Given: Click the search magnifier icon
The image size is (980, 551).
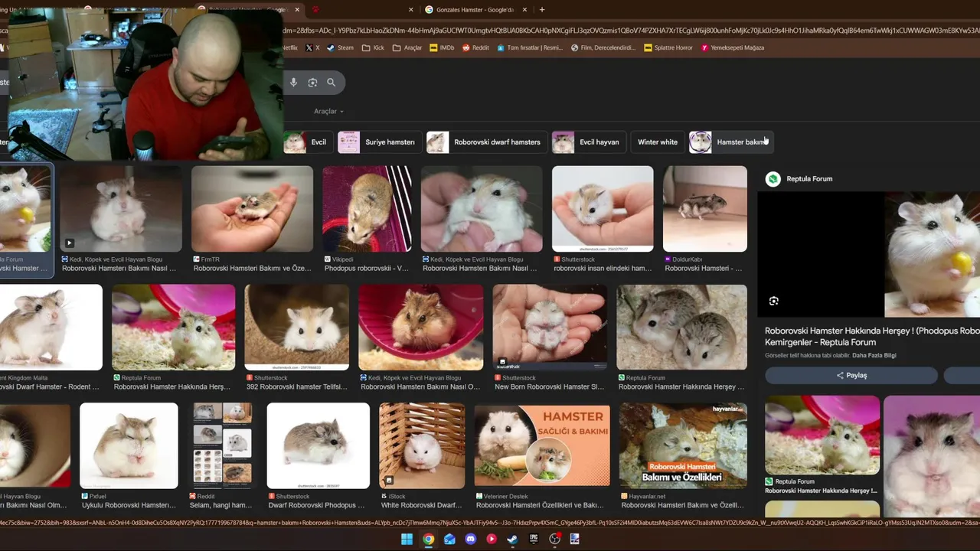Looking at the screenshot, I should pos(332,83).
